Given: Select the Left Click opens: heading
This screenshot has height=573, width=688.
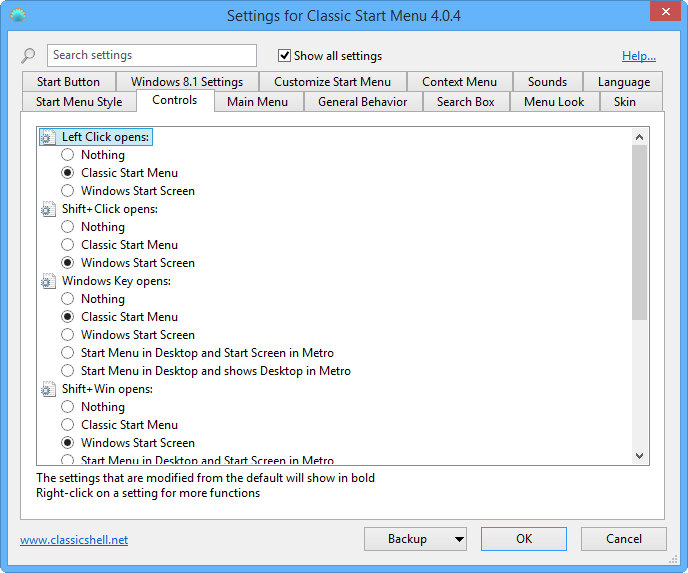Looking at the screenshot, I should tap(105, 137).
